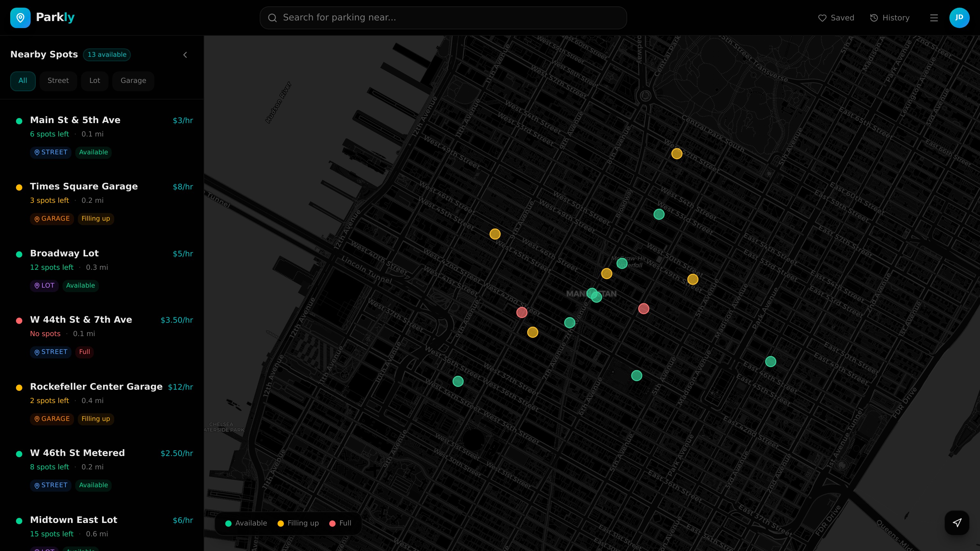Select the All filter chip
This screenshot has height=551, width=980.
(23, 81)
